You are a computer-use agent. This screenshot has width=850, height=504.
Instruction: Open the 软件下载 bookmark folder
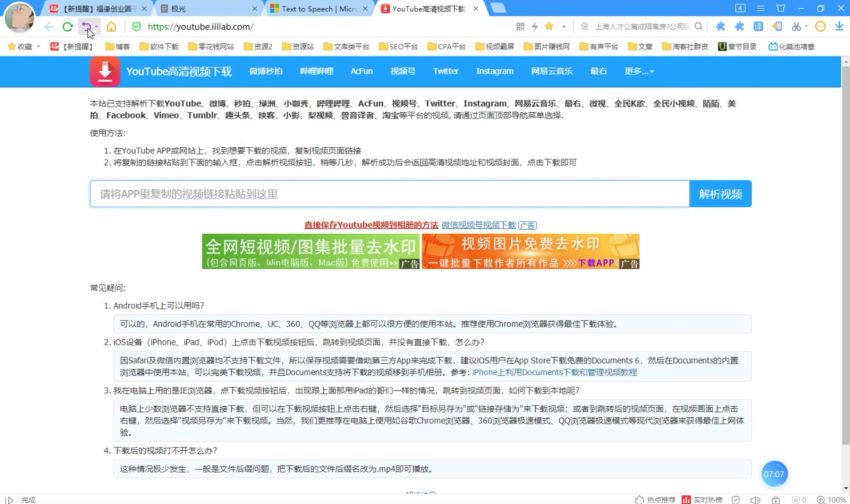point(159,47)
